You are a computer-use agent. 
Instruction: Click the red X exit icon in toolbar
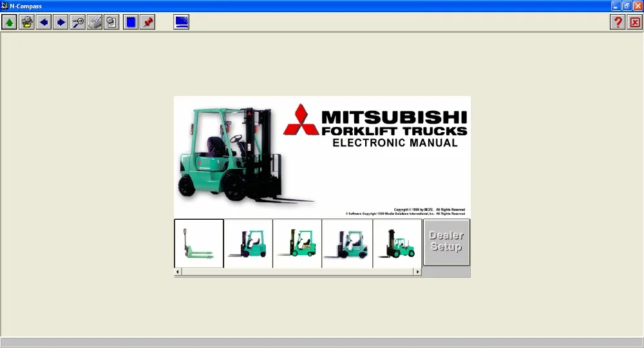point(634,22)
